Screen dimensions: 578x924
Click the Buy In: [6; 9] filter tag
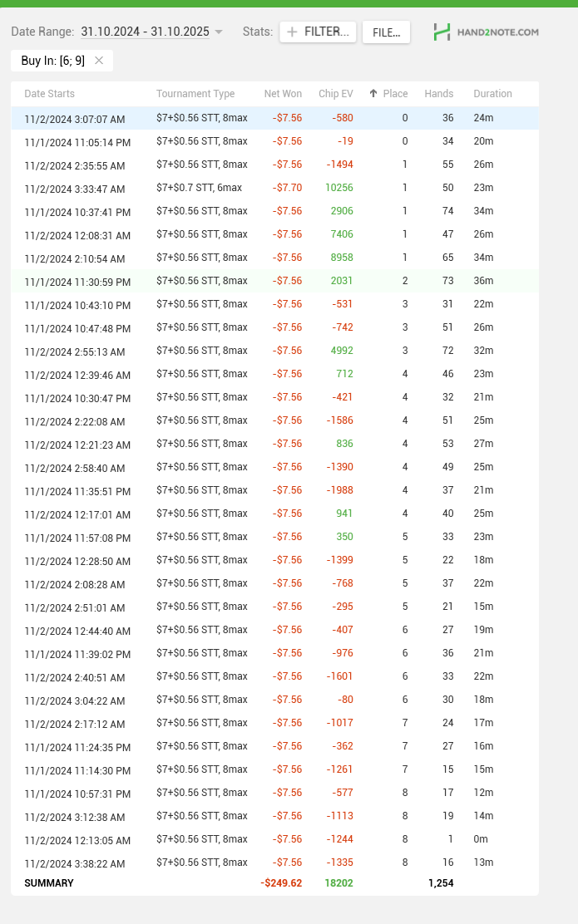52,61
